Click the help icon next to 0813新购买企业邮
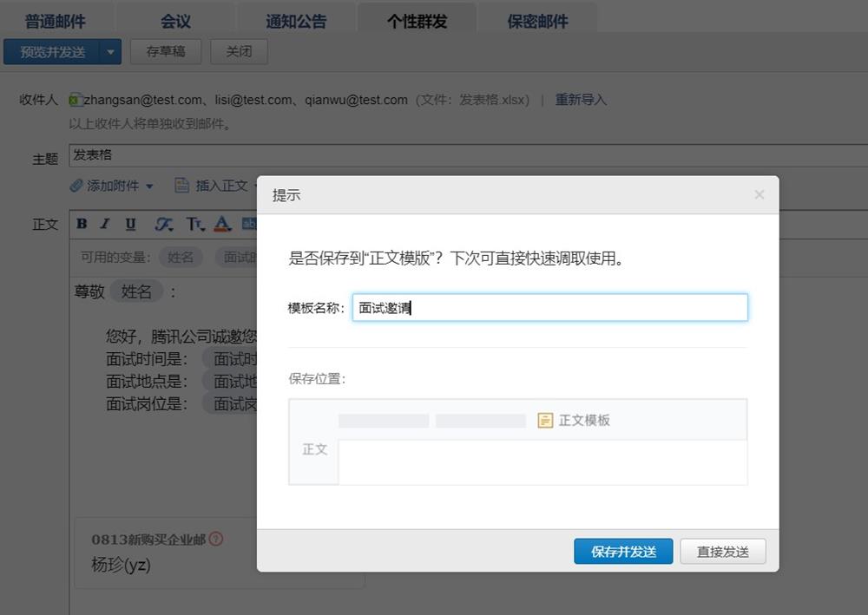This screenshot has width=868, height=615. click(x=216, y=539)
